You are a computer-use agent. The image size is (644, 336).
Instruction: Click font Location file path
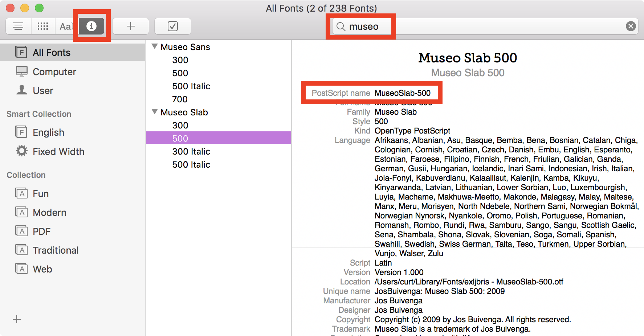469,282
